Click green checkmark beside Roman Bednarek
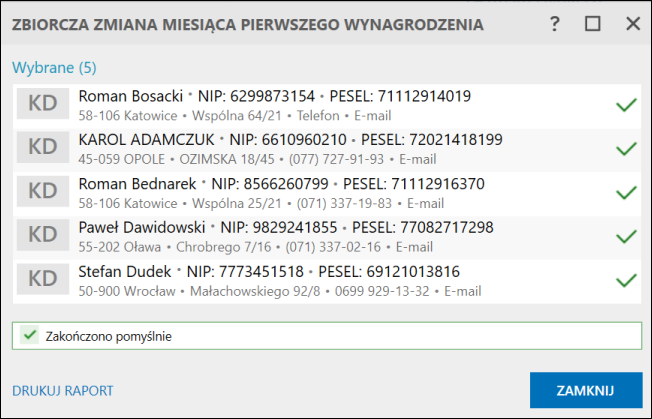 pyautogui.click(x=627, y=192)
